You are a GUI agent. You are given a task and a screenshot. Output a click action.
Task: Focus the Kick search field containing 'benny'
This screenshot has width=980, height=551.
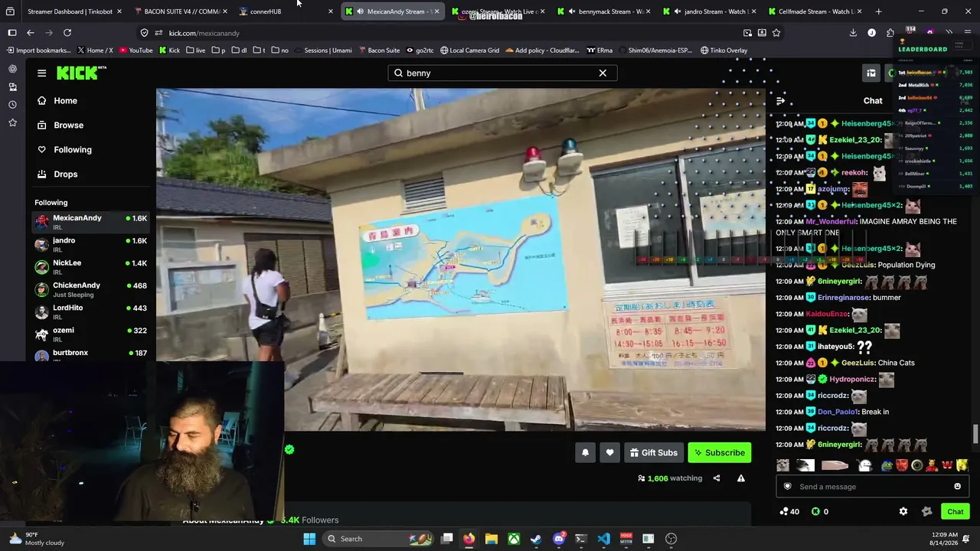point(501,73)
